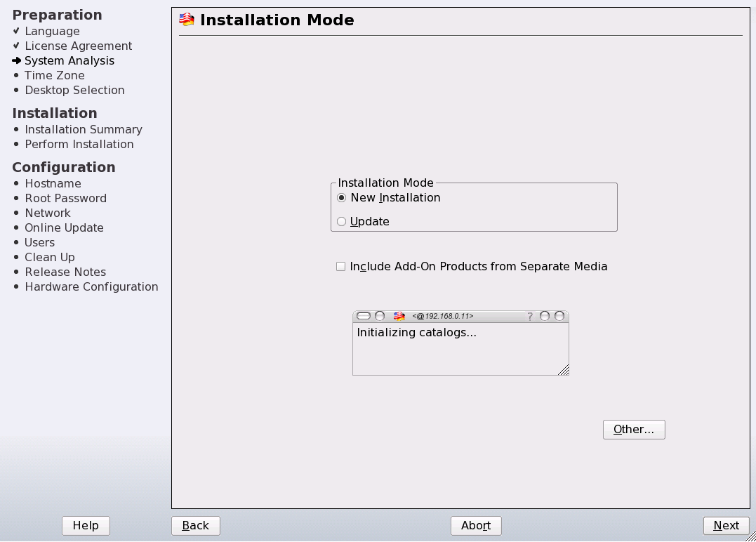The height and width of the screenshot is (542, 756).
Task: Click the question mark in popup title bar
Action: click(530, 317)
